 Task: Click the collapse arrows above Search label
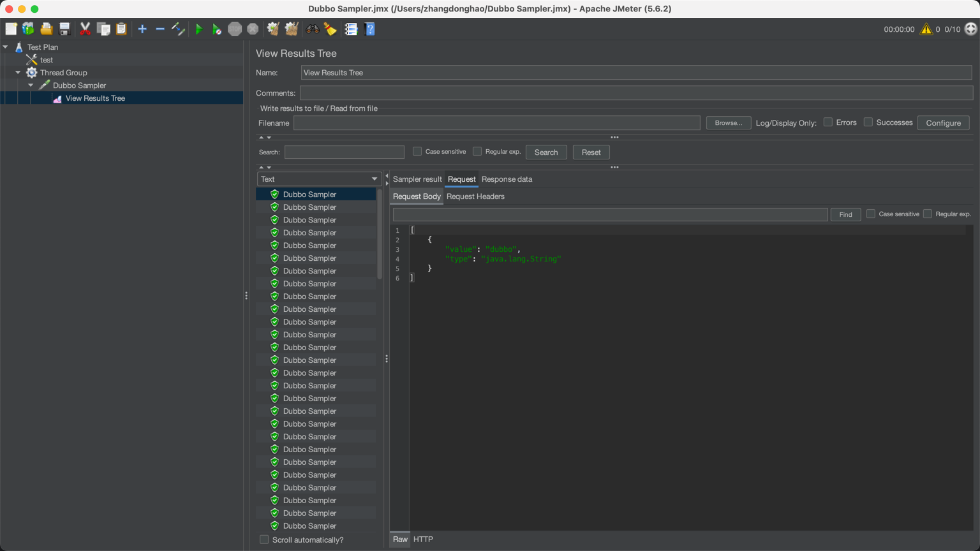[265, 138]
